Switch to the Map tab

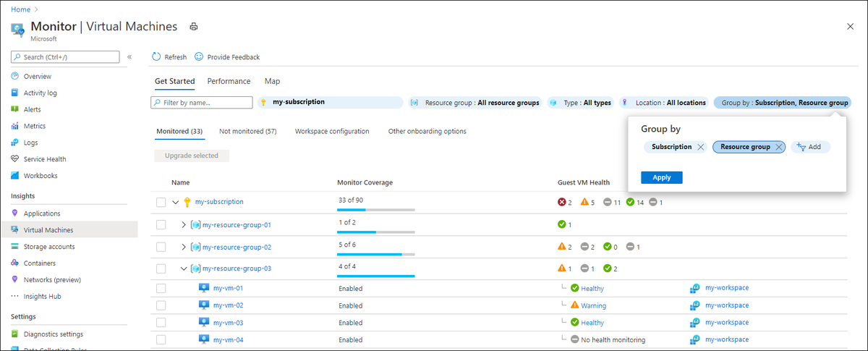pyautogui.click(x=272, y=81)
